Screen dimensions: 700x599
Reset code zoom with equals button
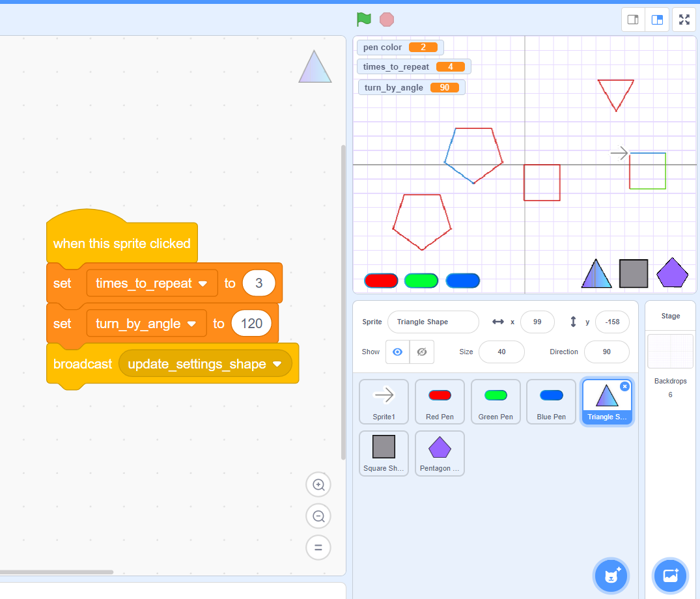coord(318,548)
